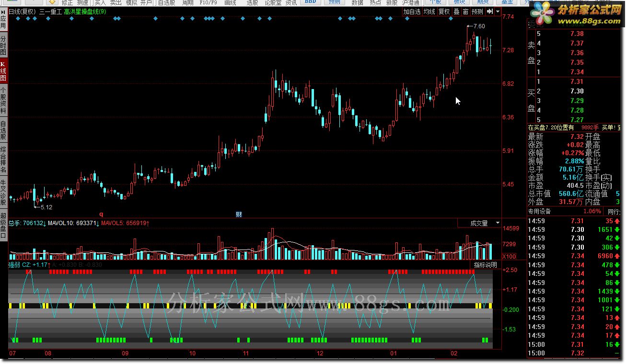Viewport: 626px width, 364px height.
Task: Open the 自选股 sidebar tab
Action: (3, 130)
